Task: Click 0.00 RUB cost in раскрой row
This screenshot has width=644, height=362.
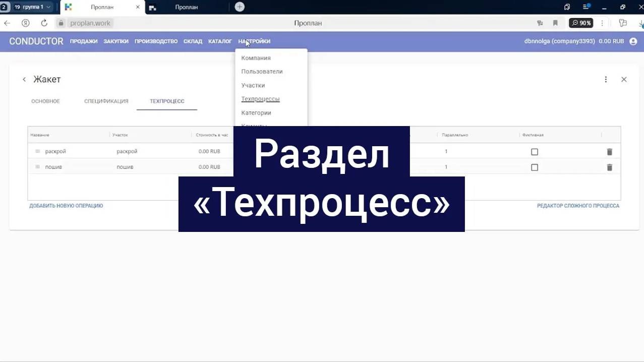Action: click(209, 151)
